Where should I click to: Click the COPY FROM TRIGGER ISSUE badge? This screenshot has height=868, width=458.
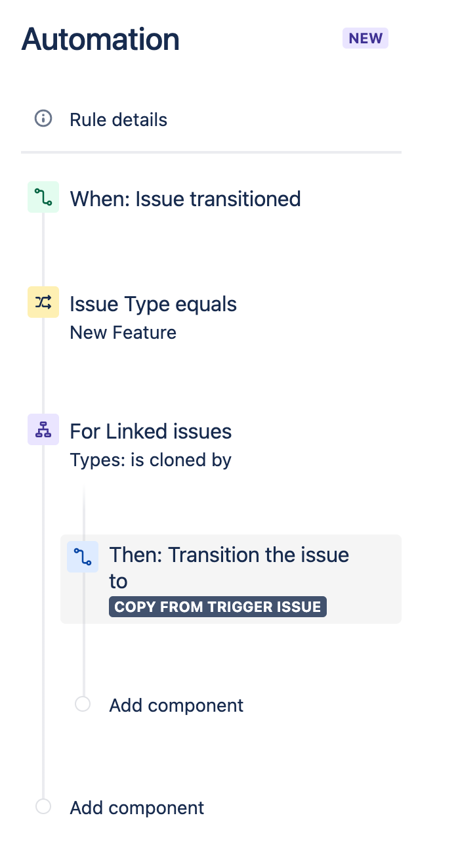[217, 606]
